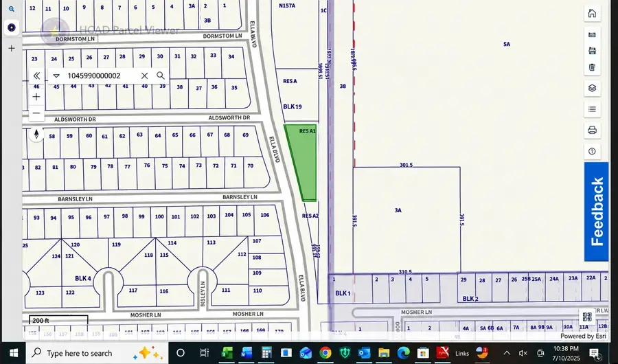Open Google Chrome from the taskbar
The width and height of the screenshot is (618, 364).
(x=325, y=353)
